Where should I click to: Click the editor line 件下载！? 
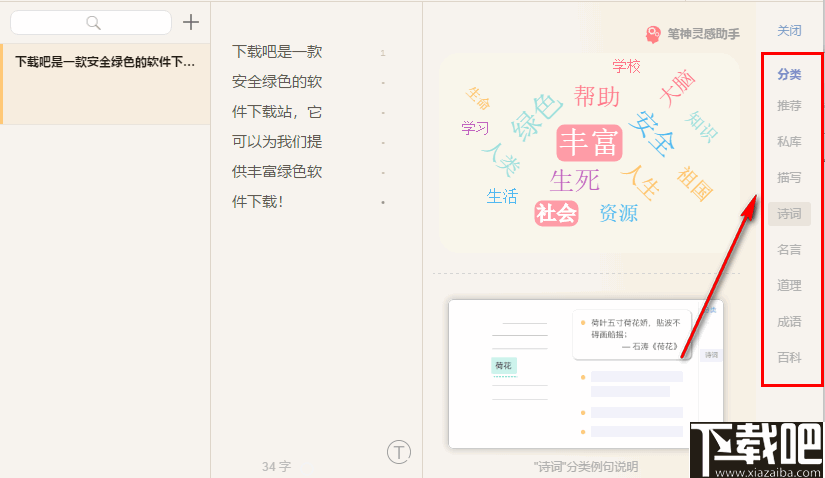click(258, 202)
